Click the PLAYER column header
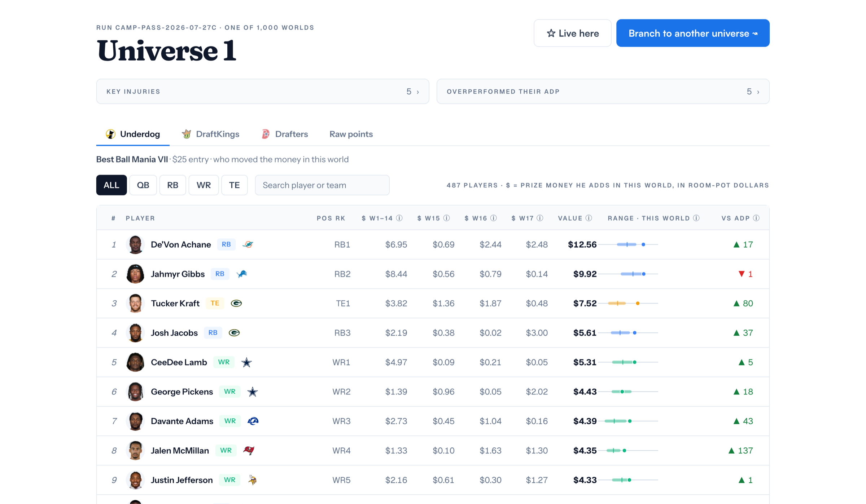866x504 pixels. tap(140, 218)
